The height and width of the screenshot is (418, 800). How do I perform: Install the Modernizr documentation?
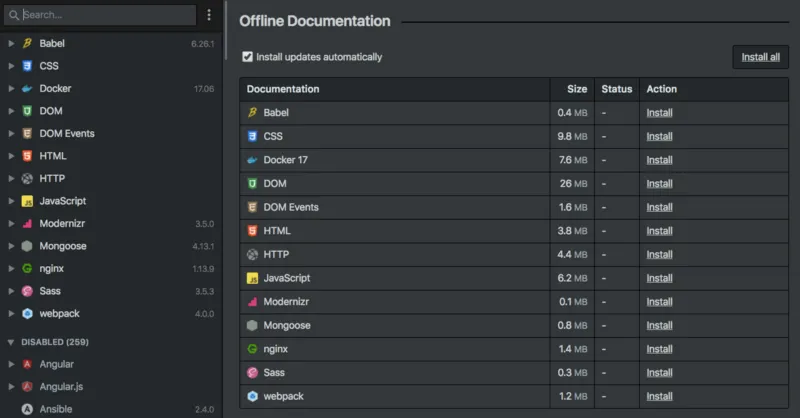(x=659, y=302)
